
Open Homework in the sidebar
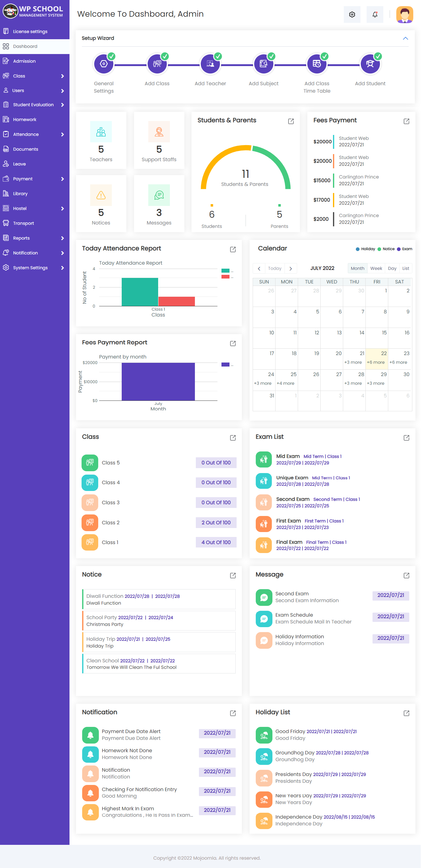35,119
